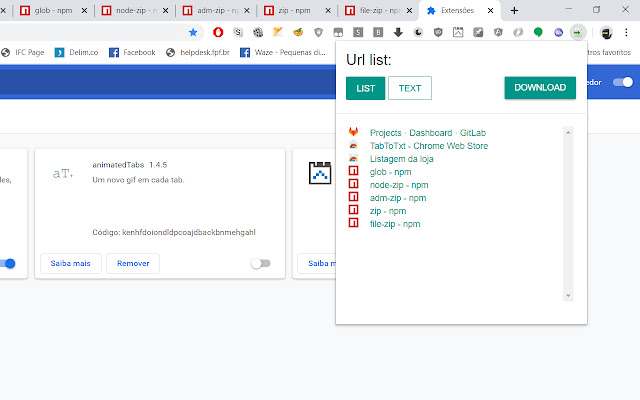The height and width of the screenshot is (400, 640).
Task: Click the grey shield extension icon left of the gamepad
Action: click(318, 32)
